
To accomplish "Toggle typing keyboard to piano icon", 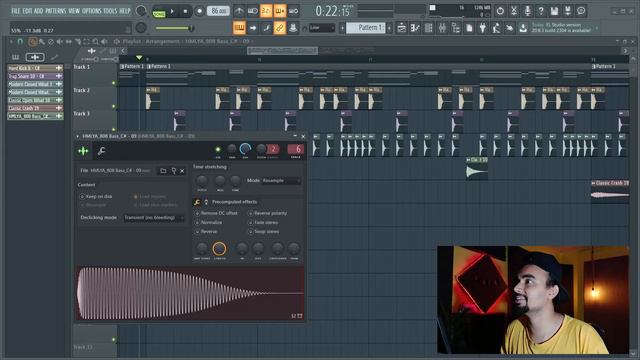I will [239, 28].
